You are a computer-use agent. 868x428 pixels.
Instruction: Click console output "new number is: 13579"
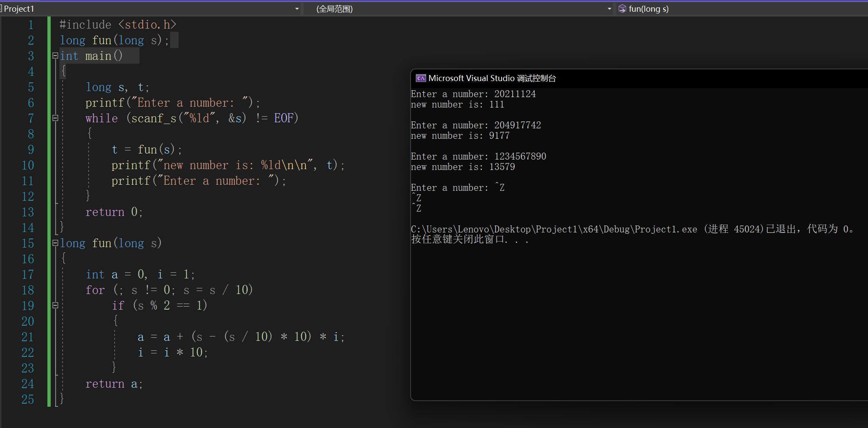463,167
